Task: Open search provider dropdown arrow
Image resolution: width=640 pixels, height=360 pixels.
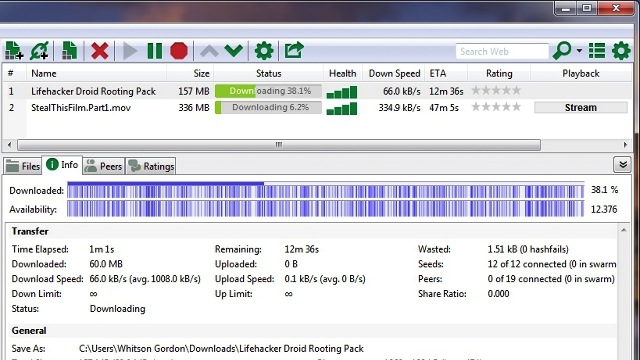Action: click(x=579, y=51)
